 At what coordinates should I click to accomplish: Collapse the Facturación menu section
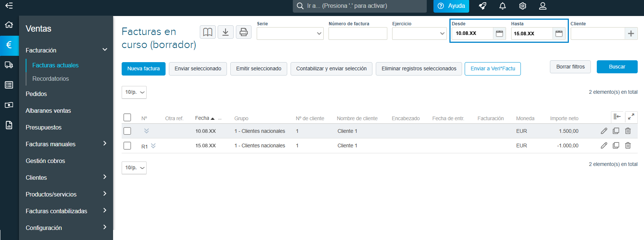click(x=105, y=49)
